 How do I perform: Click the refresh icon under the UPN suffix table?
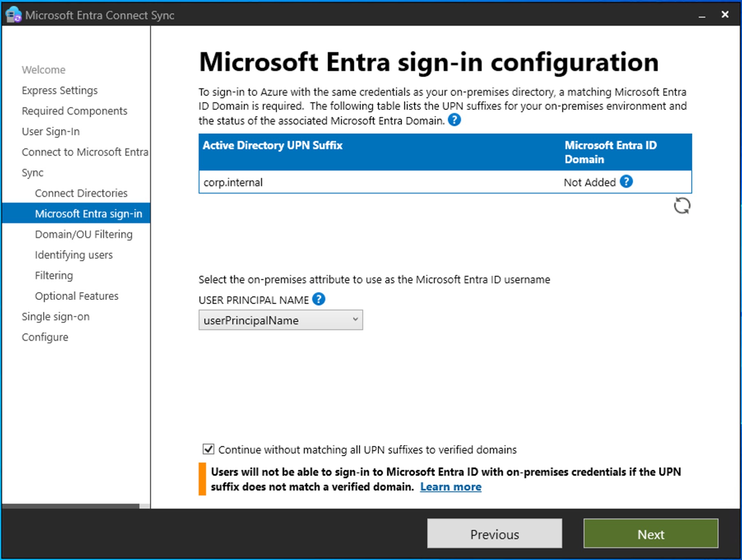pyautogui.click(x=682, y=206)
